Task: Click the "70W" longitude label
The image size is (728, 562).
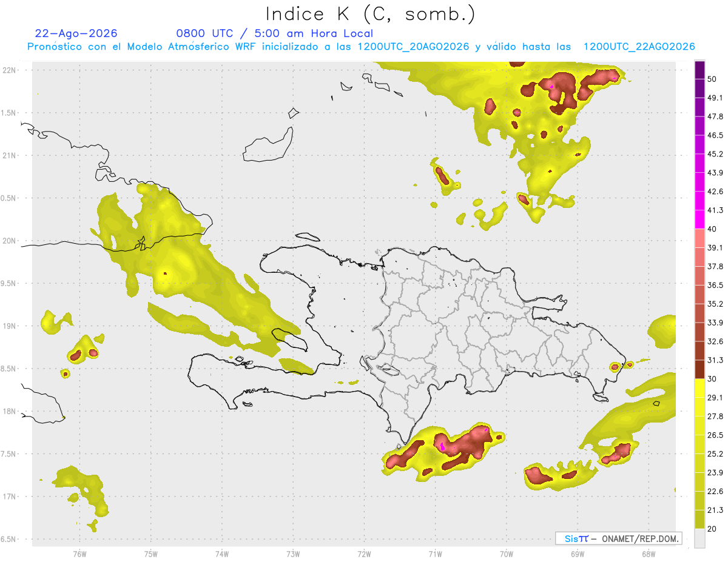Action: tap(507, 554)
